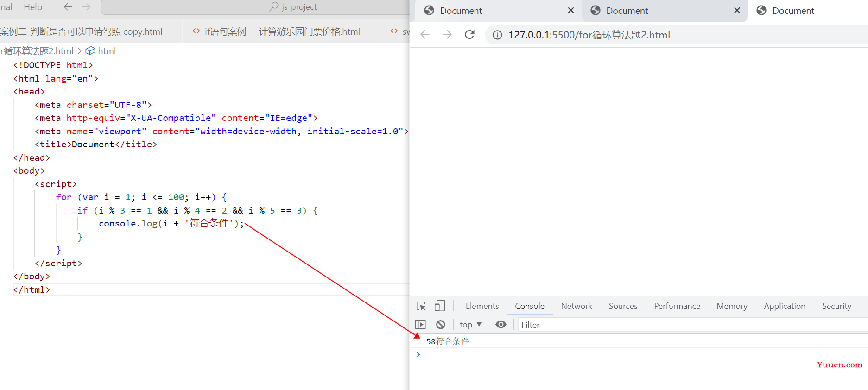This screenshot has width=868, height=390.
Task: Create a live expression with eye icon
Action: [x=501, y=325]
